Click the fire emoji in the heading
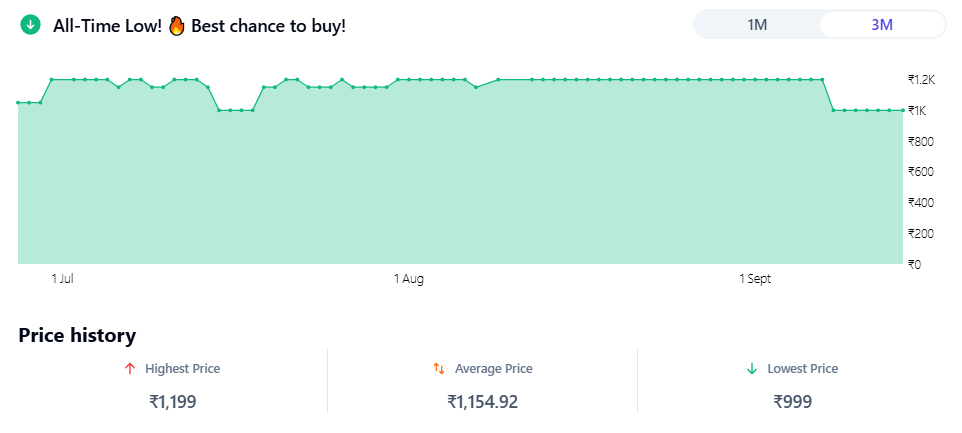 point(177,25)
